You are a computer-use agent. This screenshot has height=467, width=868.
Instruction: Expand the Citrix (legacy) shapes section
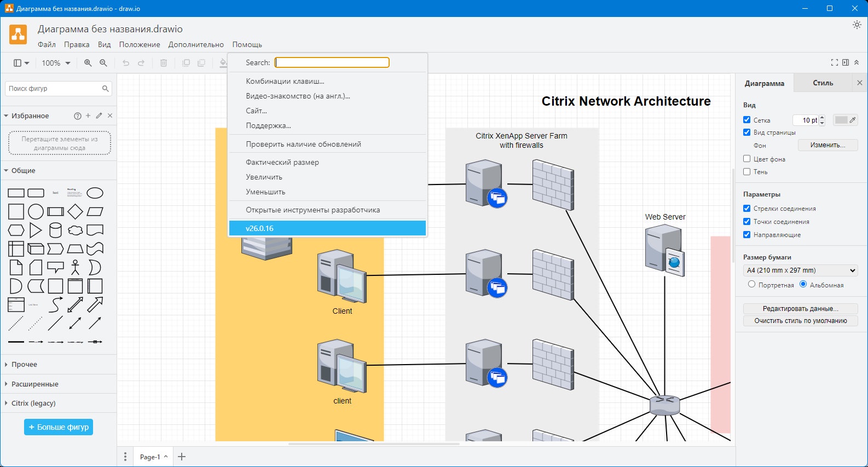coord(33,403)
